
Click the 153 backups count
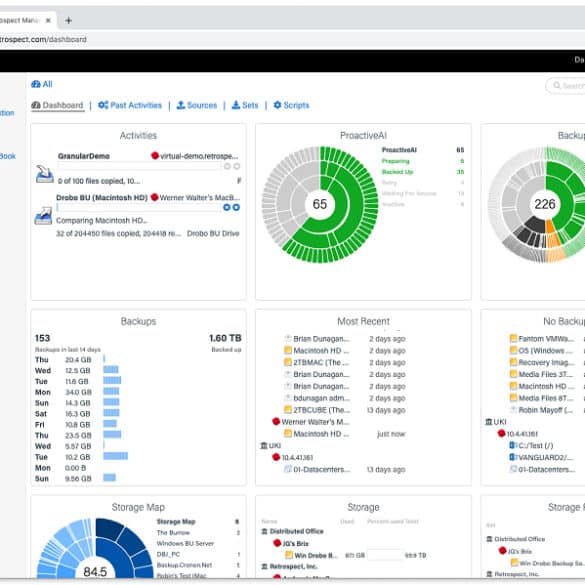(x=42, y=338)
